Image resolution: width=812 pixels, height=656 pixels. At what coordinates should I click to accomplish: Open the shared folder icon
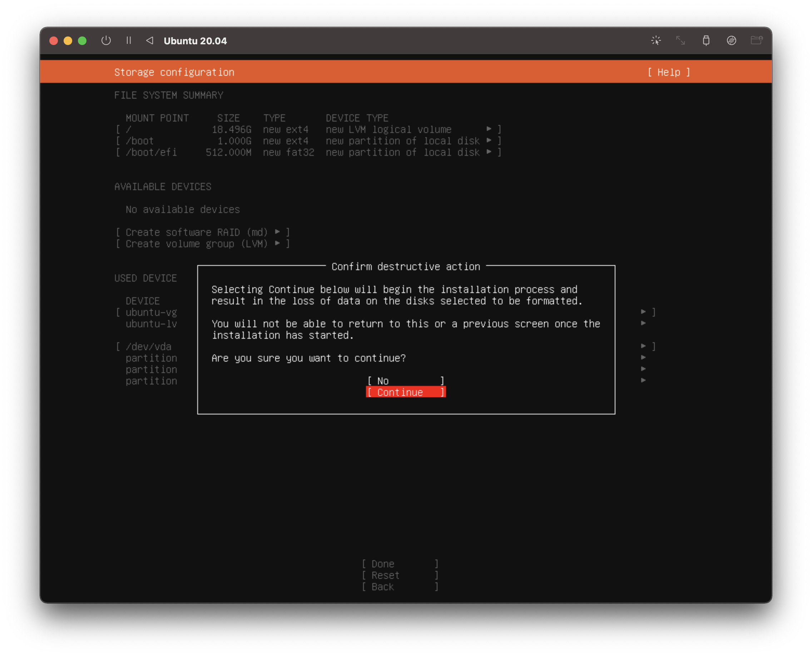[757, 40]
